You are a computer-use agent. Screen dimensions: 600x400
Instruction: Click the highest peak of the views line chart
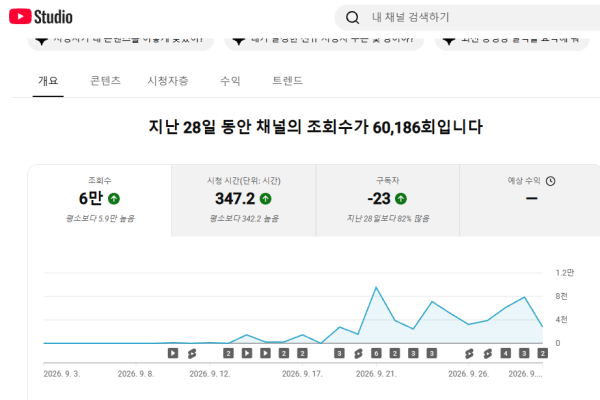pyautogui.click(x=376, y=287)
